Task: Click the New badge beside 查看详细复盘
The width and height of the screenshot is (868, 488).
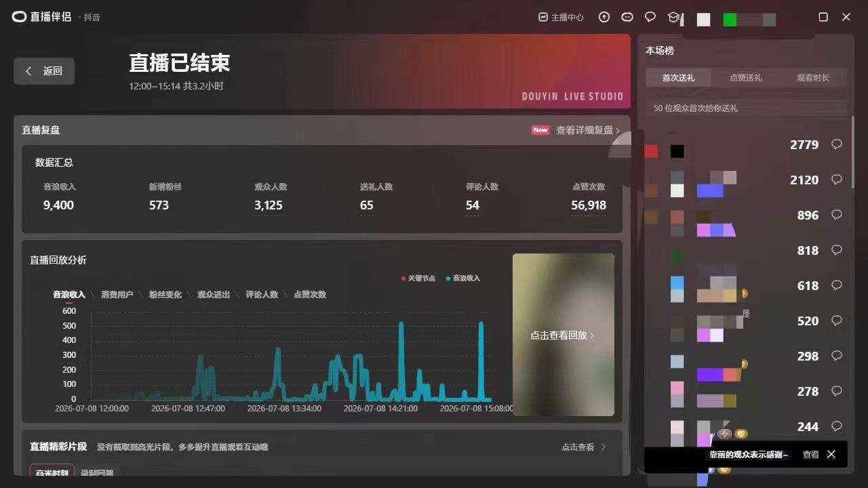Action: click(540, 130)
